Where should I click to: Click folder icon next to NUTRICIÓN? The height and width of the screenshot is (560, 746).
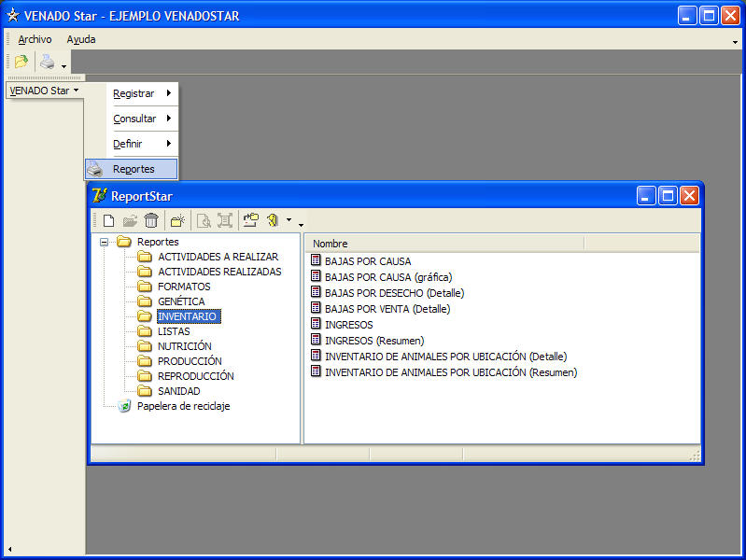[144, 346]
